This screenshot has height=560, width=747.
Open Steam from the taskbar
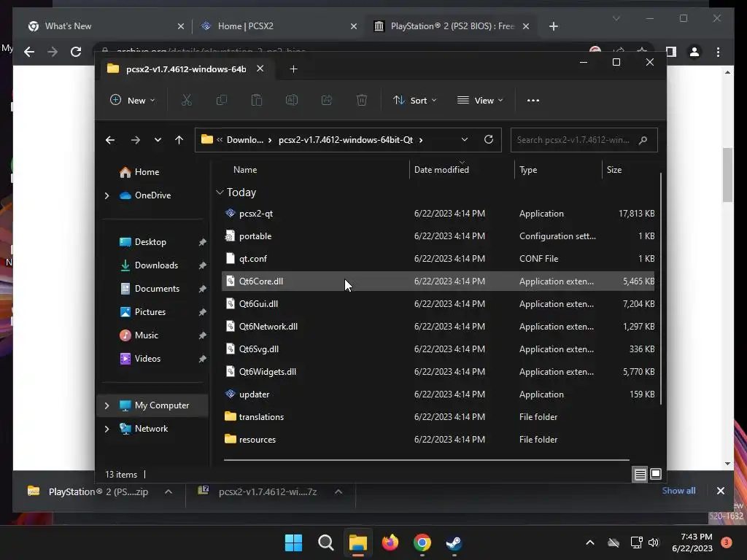454,542
